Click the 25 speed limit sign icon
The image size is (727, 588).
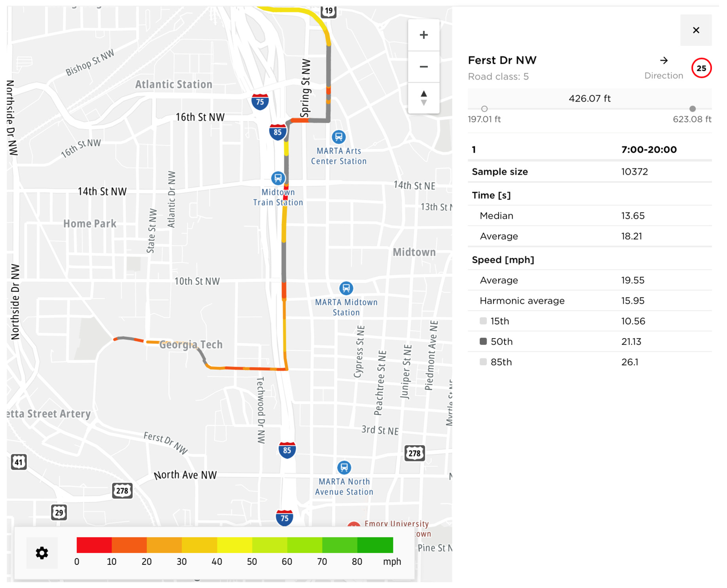coord(701,68)
